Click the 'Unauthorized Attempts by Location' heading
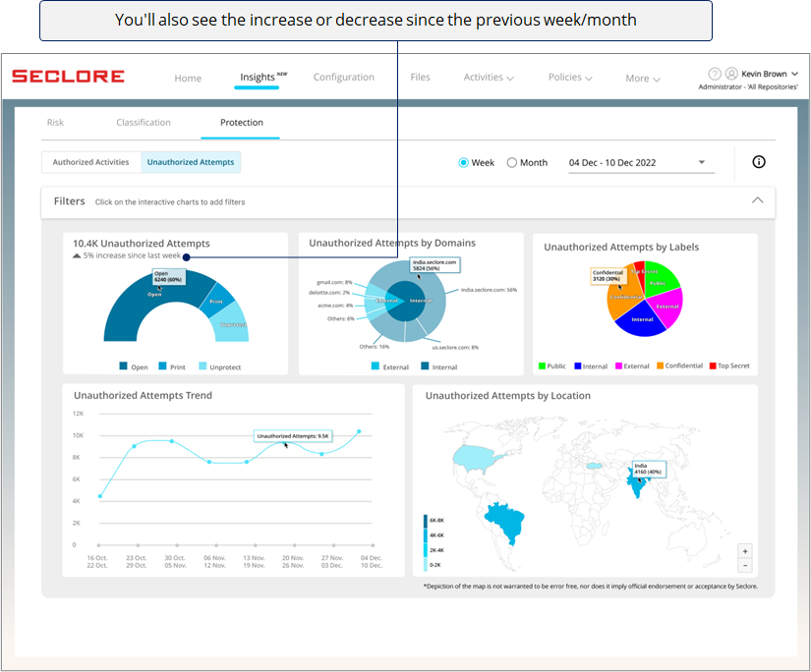 pos(508,396)
